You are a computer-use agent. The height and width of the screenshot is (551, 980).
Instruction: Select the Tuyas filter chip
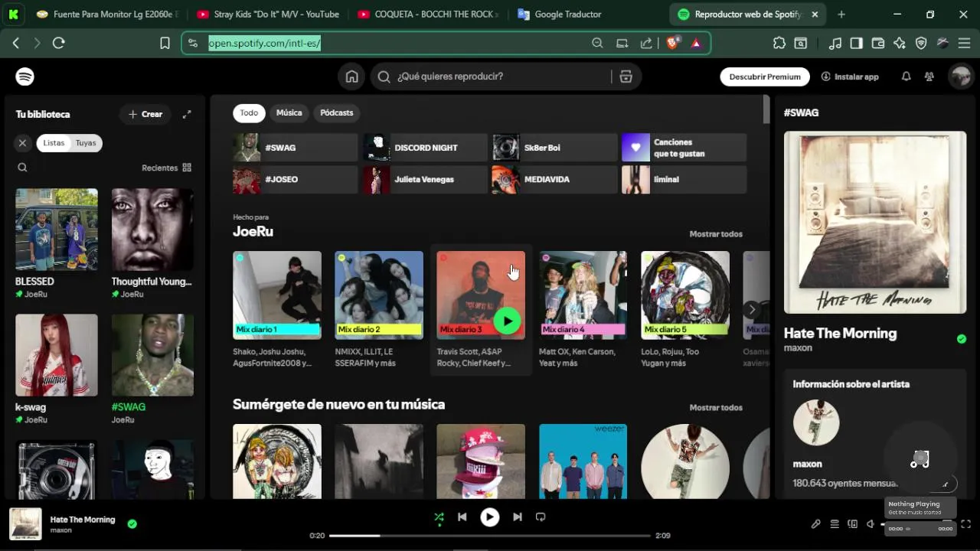click(x=86, y=143)
